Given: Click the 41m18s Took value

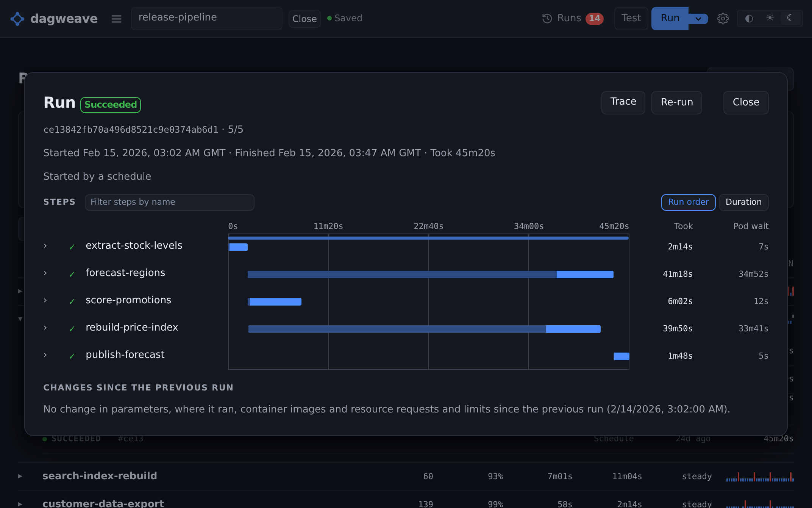Looking at the screenshot, I should pos(678,274).
